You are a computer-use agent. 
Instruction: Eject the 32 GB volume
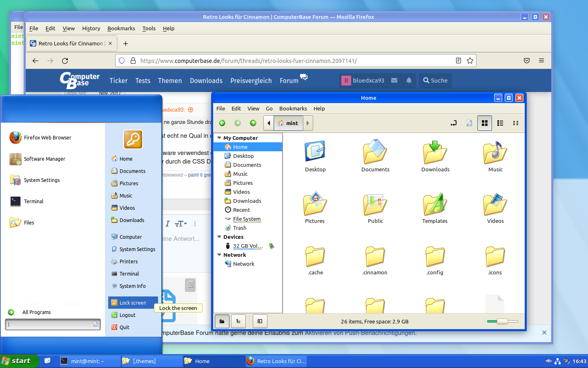(272, 246)
